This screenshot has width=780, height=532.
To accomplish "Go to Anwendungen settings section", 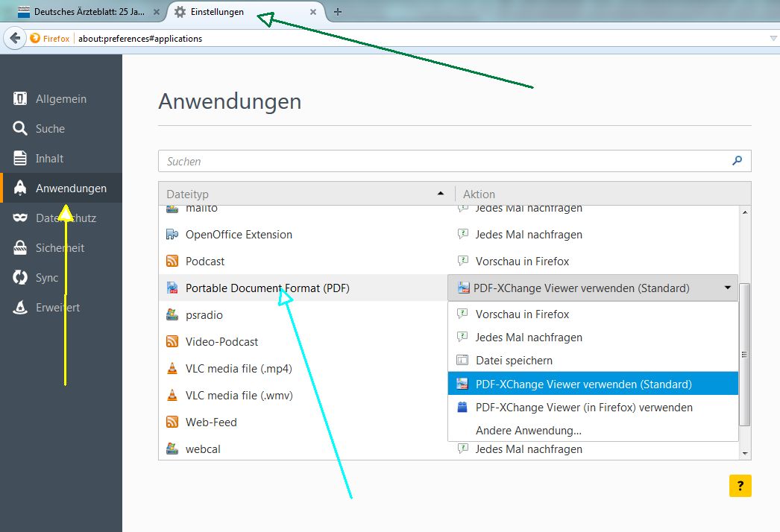I will point(60,188).
